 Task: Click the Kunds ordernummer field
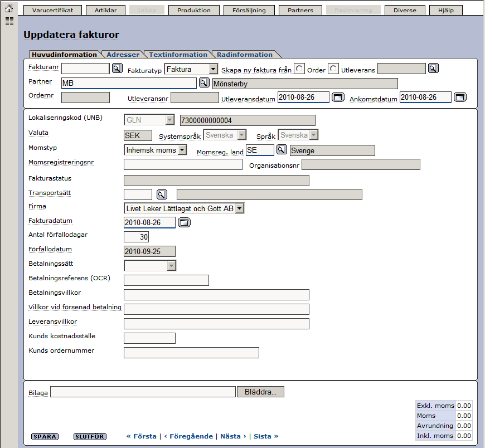click(x=191, y=353)
